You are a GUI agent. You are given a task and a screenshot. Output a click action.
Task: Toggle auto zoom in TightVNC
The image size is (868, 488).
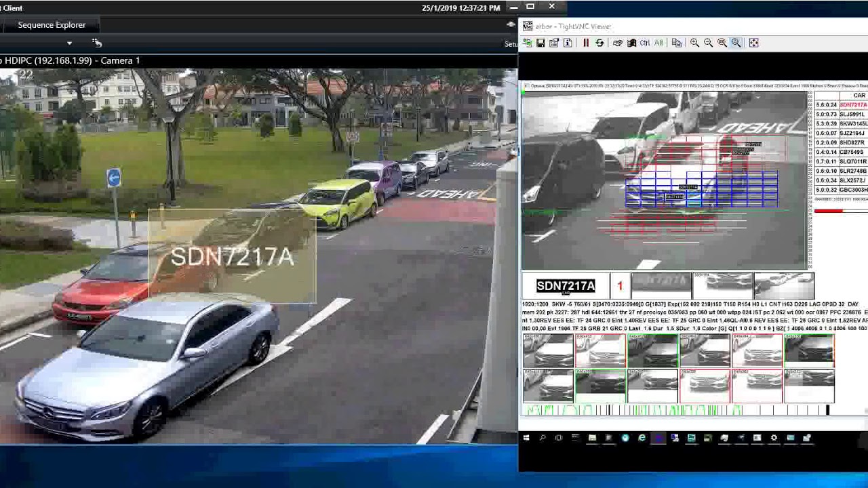pyautogui.click(x=736, y=43)
